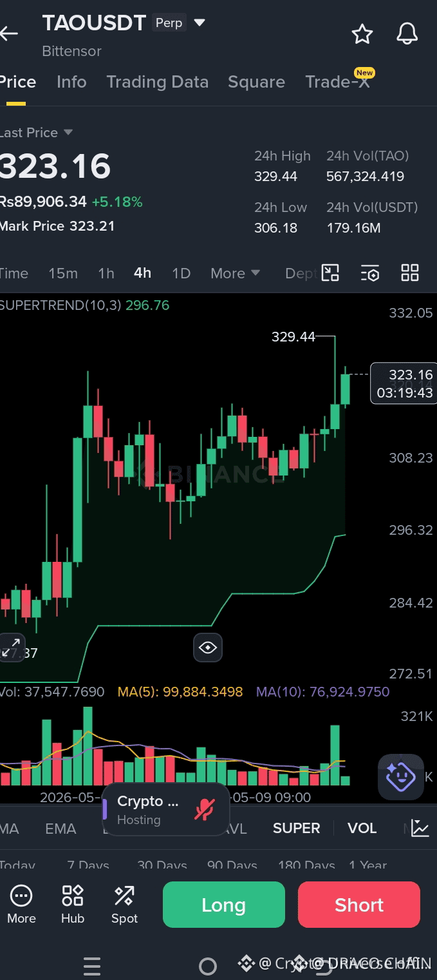
Task: Tap the Perp contract badge
Action: (x=169, y=23)
